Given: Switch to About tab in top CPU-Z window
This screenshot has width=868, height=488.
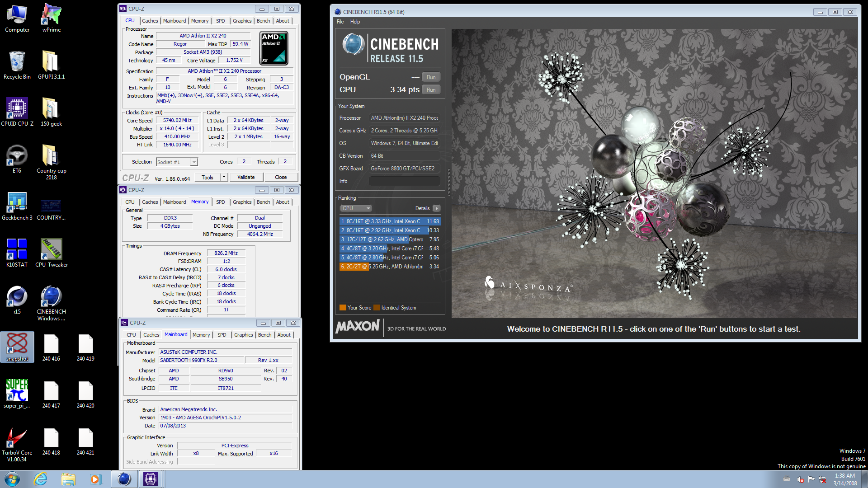Looking at the screenshot, I should pyautogui.click(x=283, y=21).
